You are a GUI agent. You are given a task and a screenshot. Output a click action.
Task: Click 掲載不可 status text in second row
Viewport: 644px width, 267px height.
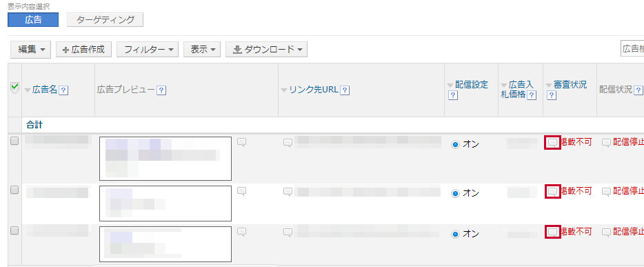tap(576, 191)
